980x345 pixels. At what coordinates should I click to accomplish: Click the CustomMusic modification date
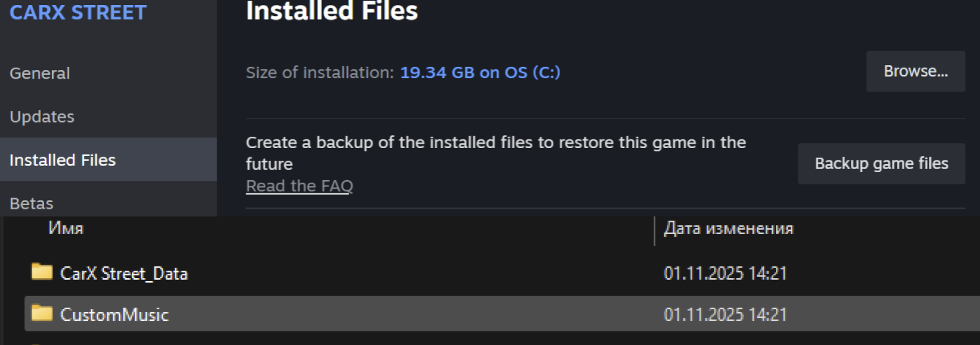[725, 315]
